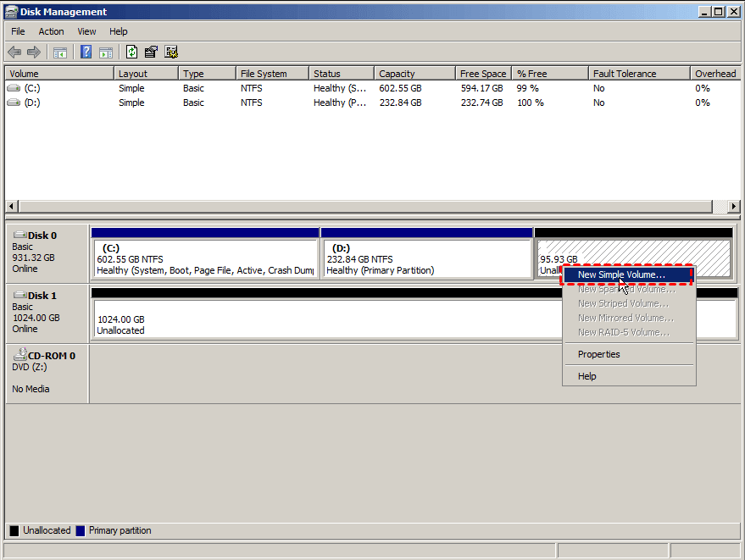The image size is (745, 560).
Task: Click the 99 % free cell
Action: pos(528,88)
